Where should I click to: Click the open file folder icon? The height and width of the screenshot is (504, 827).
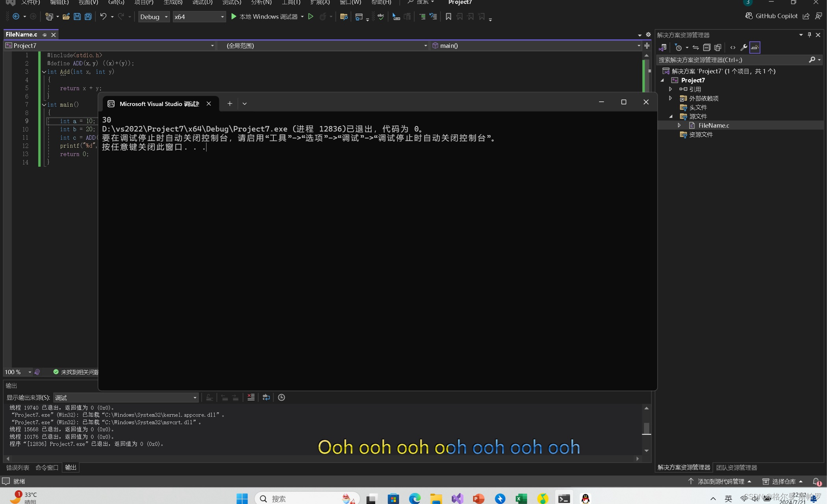pos(66,17)
